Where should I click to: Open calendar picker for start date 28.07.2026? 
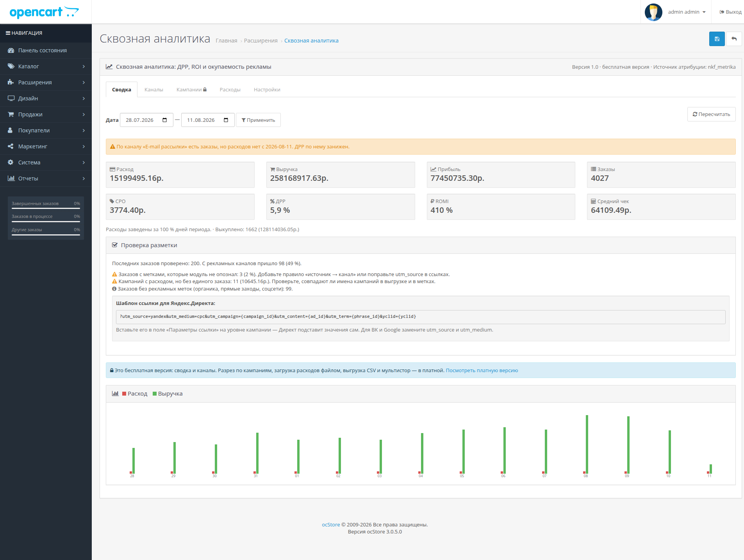point(165,120)
